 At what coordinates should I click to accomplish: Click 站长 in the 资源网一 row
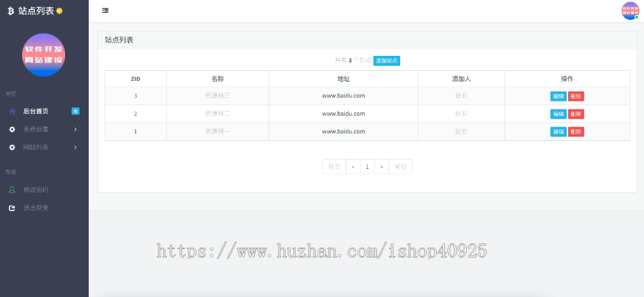click(462, 132)
